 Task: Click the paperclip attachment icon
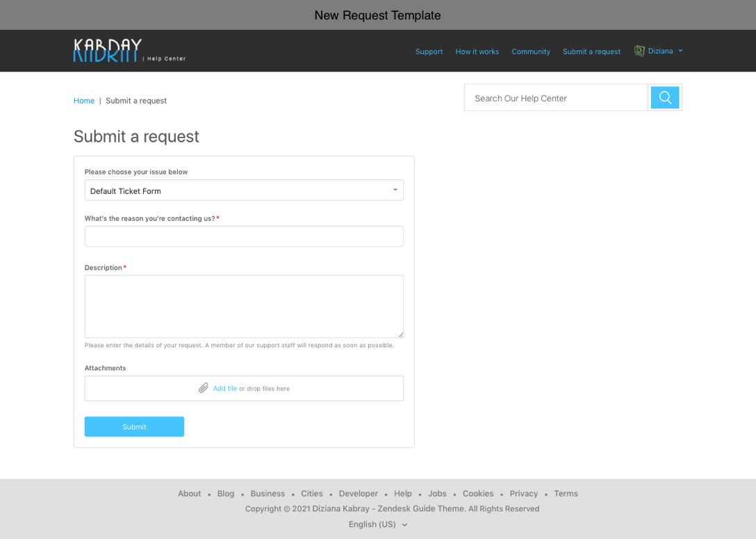[x=204, y=388]
